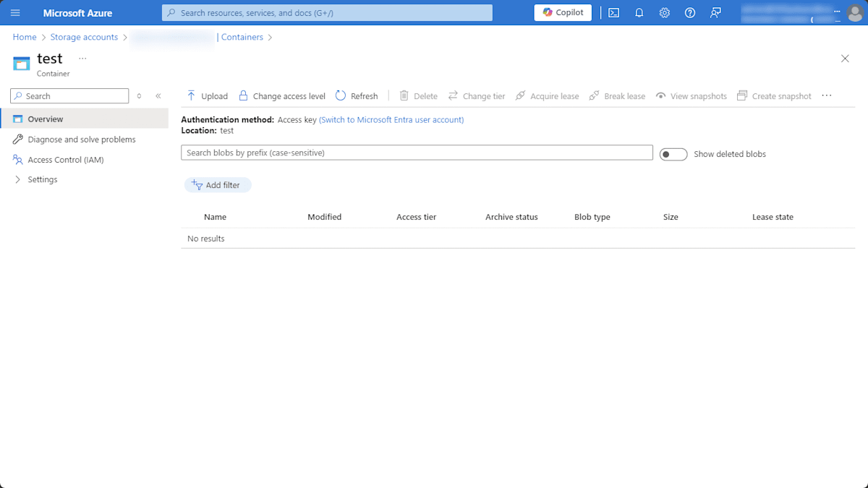
Task: Click Break lease in toolbar
Action: (617, 96)
